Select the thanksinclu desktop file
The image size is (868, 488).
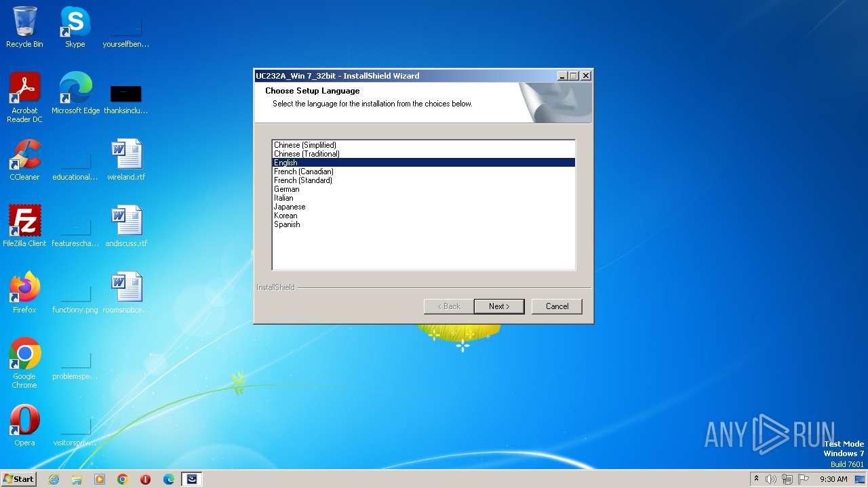126,98
